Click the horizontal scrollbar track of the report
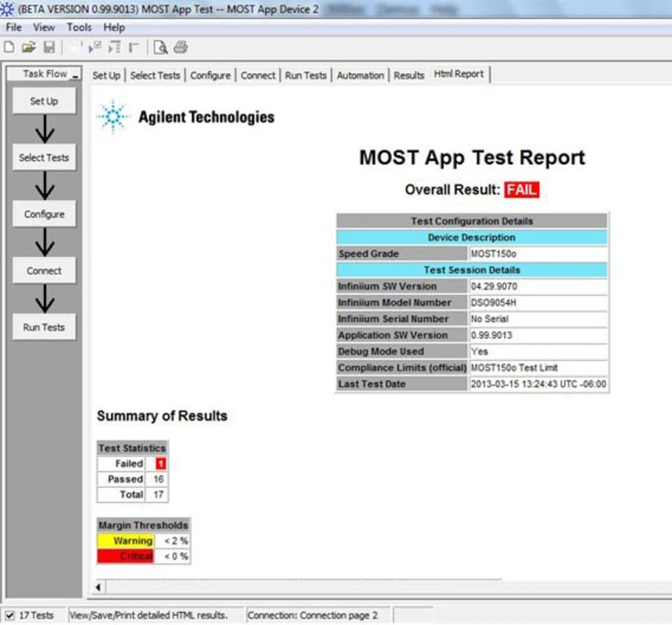672x625 pixels. [x=388, y=587]
